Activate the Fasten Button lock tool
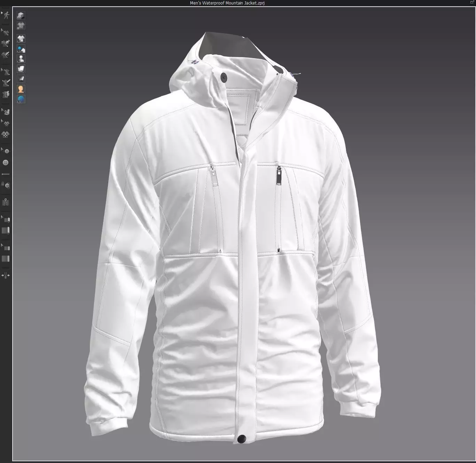Screen dimensions: 476x463 pos(6,185)
